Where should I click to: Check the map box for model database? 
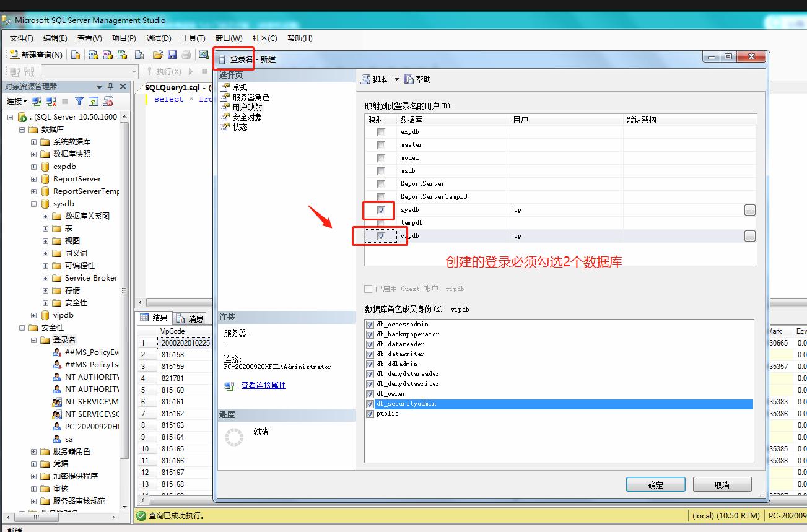[381, 158]
